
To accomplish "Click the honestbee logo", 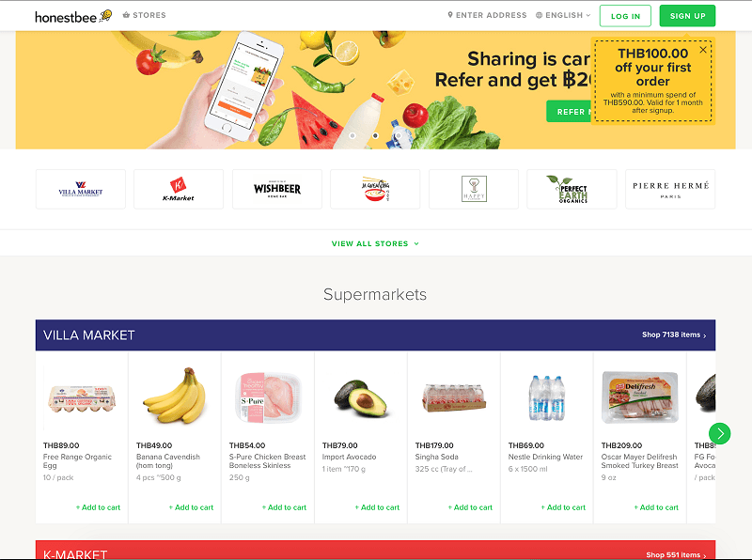I will click(73, 16).
